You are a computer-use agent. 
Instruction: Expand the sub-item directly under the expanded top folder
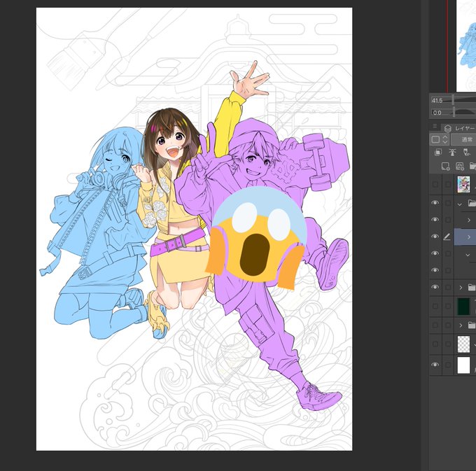469,220
